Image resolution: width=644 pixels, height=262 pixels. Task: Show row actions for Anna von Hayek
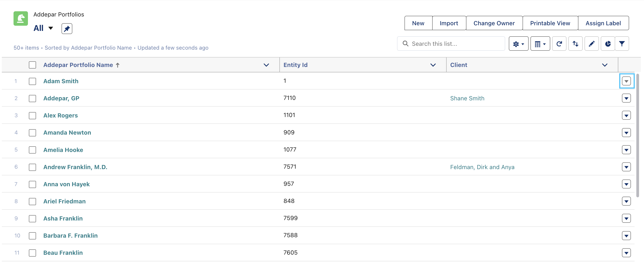626,184
